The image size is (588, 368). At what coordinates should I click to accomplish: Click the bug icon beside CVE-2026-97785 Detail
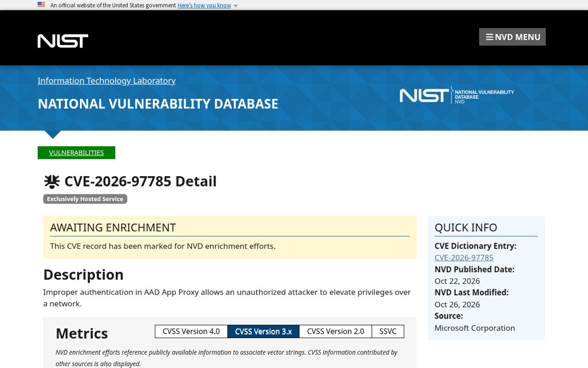click(52, 182)
